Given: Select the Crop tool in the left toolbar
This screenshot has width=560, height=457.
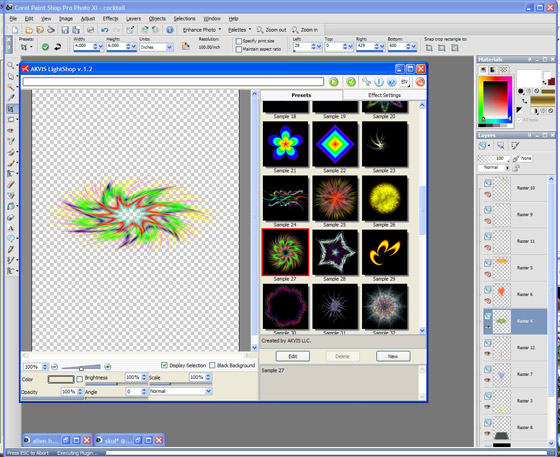Looking at the screenshot, I should click(x=11, y=109).
